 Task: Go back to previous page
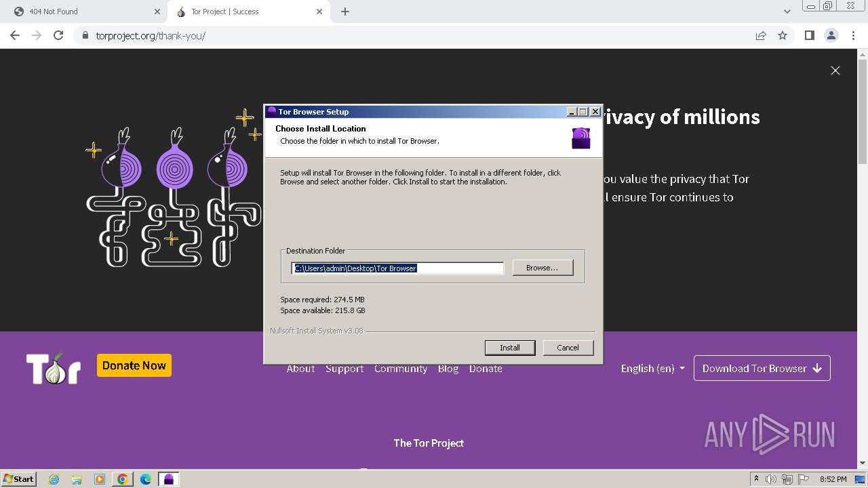click(15, 35)
